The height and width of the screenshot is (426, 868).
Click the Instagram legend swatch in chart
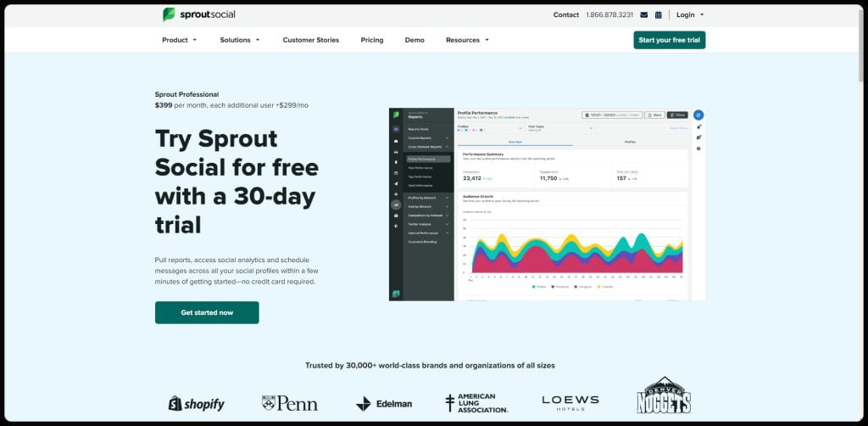click(576, 287)
